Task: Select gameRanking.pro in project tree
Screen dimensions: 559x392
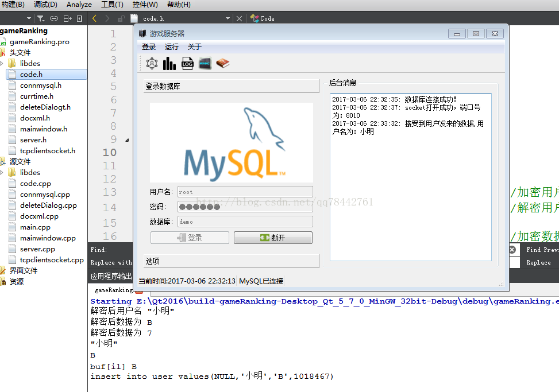Action: [x=39, y=42]
